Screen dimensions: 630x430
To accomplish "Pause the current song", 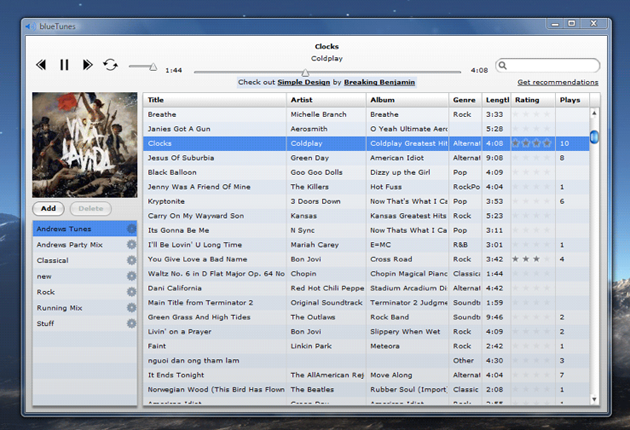I will (64, 65).
